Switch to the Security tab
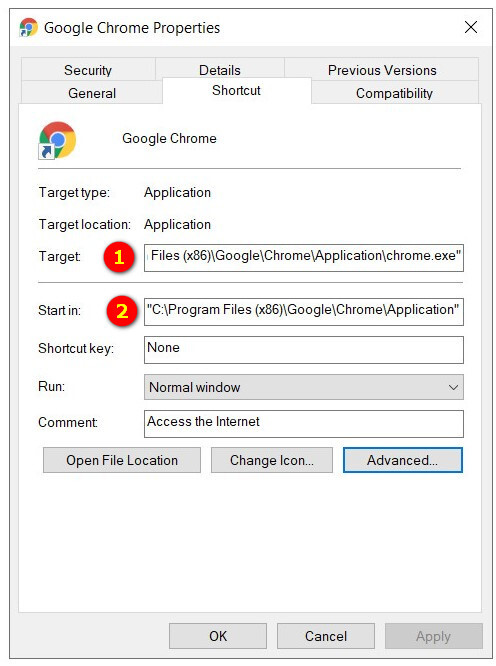 pos(88,70)
